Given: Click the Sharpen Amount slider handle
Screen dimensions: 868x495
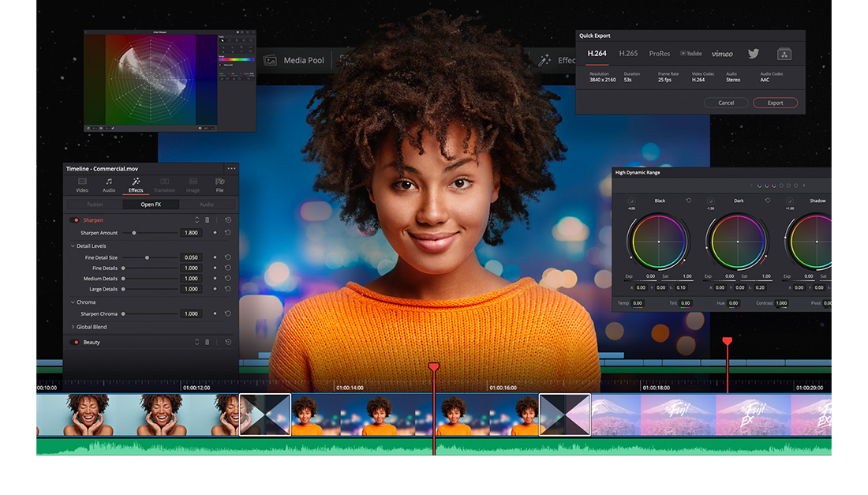Looking at the screenshot, I should (134, 233).
